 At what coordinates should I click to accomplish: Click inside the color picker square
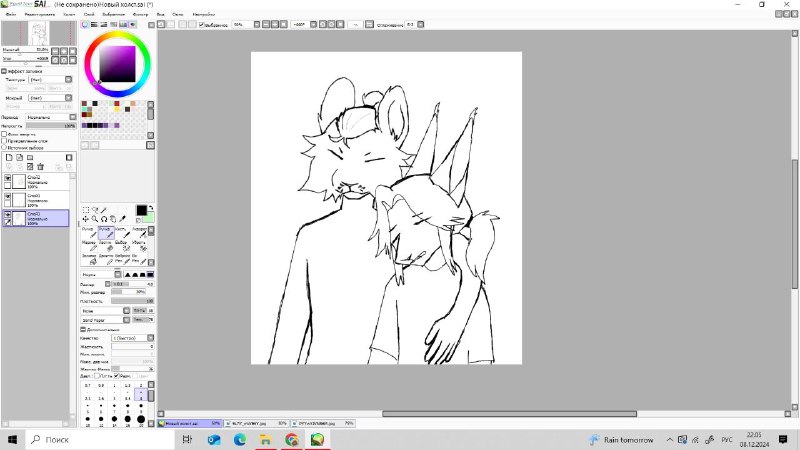pyautogui.click(x=117, y=64)
